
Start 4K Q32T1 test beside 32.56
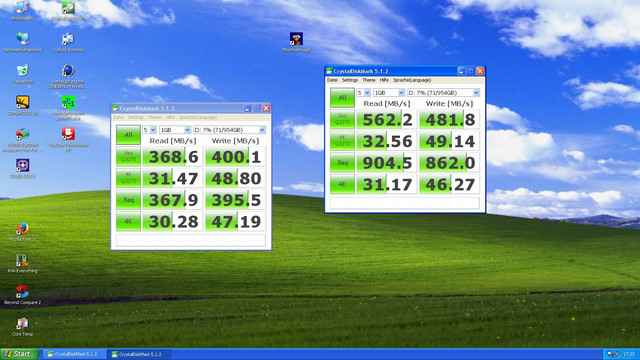click(x=342, y=141)
